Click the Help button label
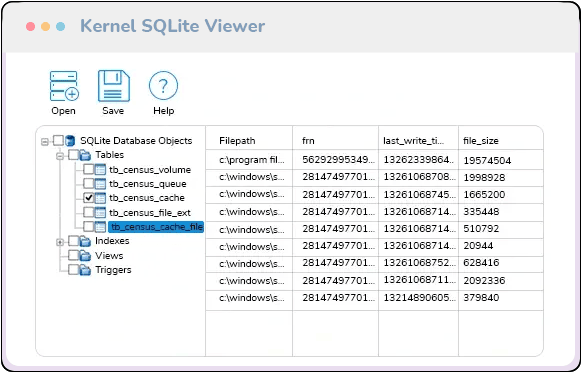 coord(163,111)
